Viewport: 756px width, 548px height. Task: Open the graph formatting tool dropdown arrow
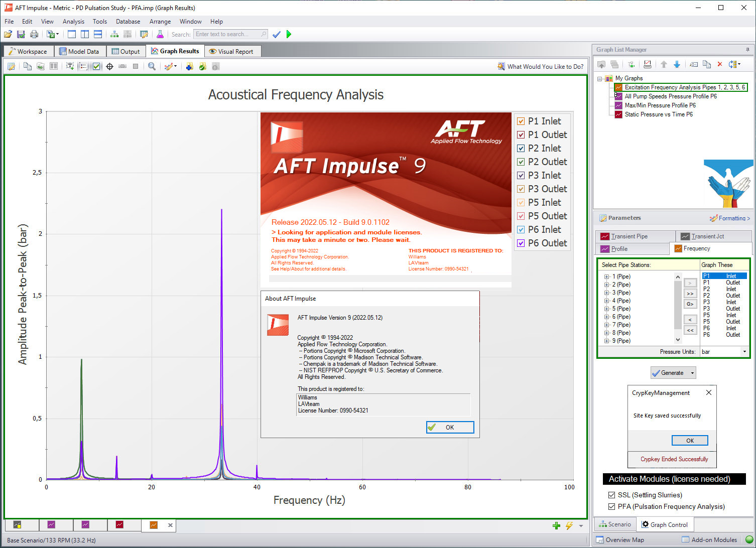[175, 66]
